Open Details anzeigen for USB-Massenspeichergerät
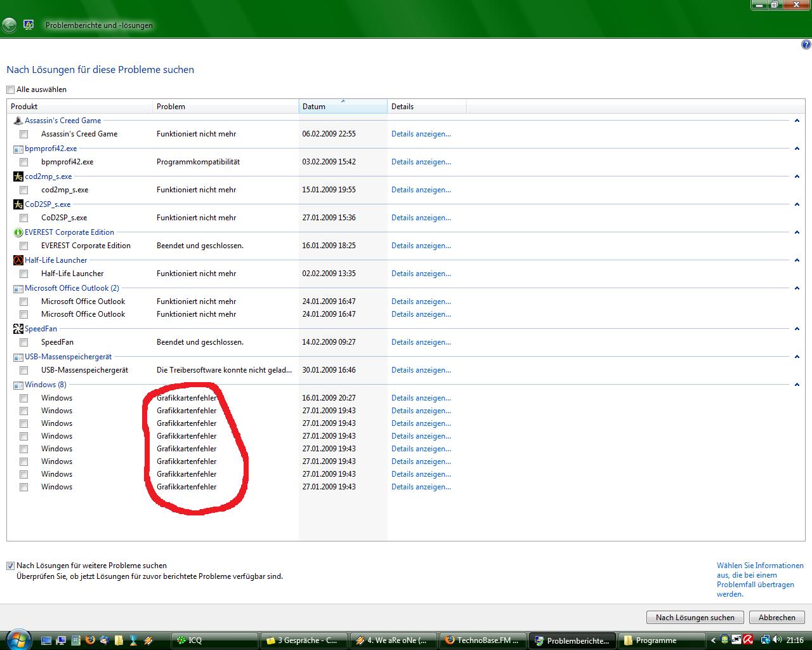 pyautogui.click(x=421, y=370)
